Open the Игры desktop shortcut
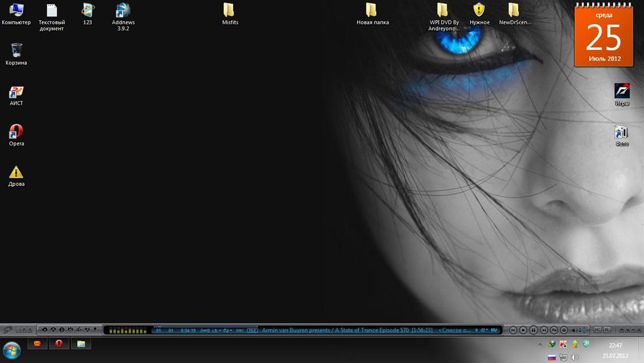 [622, 95]
